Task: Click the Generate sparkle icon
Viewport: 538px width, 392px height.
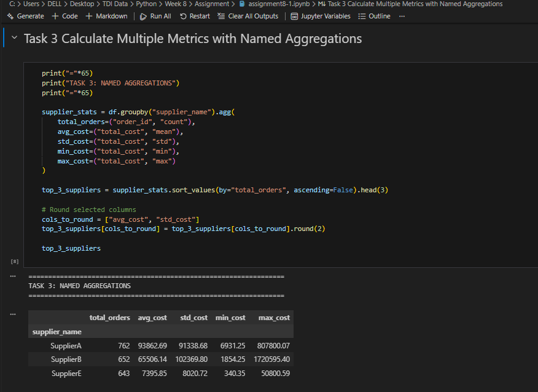Action: (x=10, y=16)
